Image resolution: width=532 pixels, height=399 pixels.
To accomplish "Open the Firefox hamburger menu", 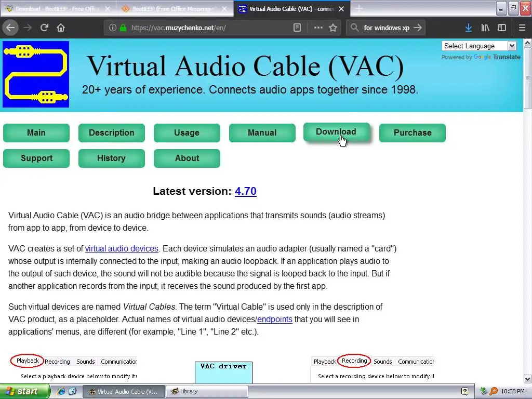I will [522, 28].
